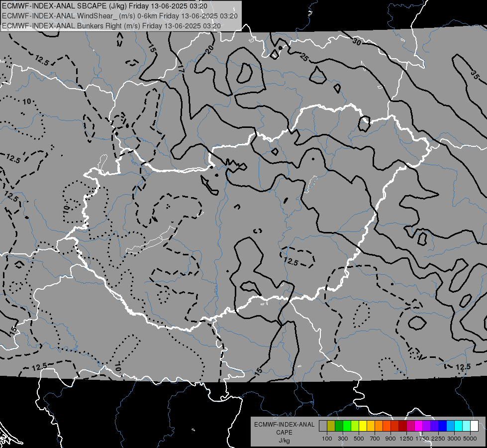The height and width of the screenshot is (448, 487).
Task: Pick the dark red legend swatch
Action: (x=402, y=426)
